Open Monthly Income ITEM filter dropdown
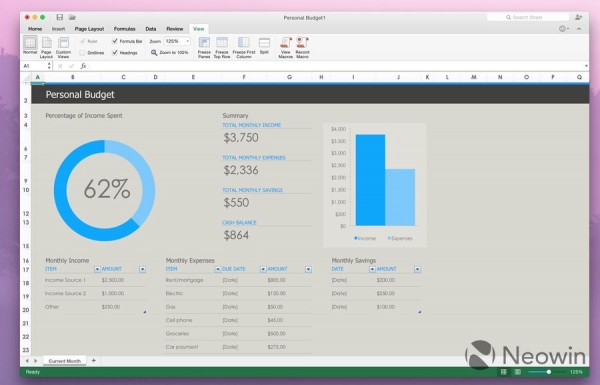Image resolution: width=600 pixels, height=385 pixels. 97,269
